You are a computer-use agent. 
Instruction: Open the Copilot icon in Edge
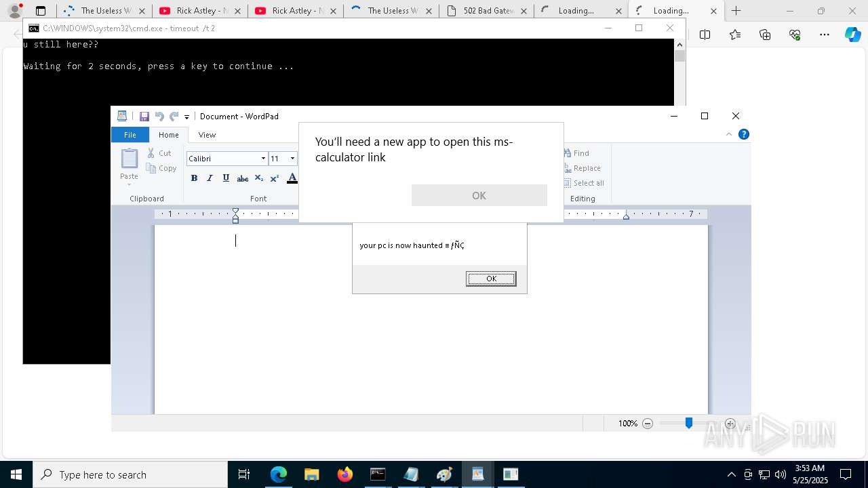tap(852, 35)
